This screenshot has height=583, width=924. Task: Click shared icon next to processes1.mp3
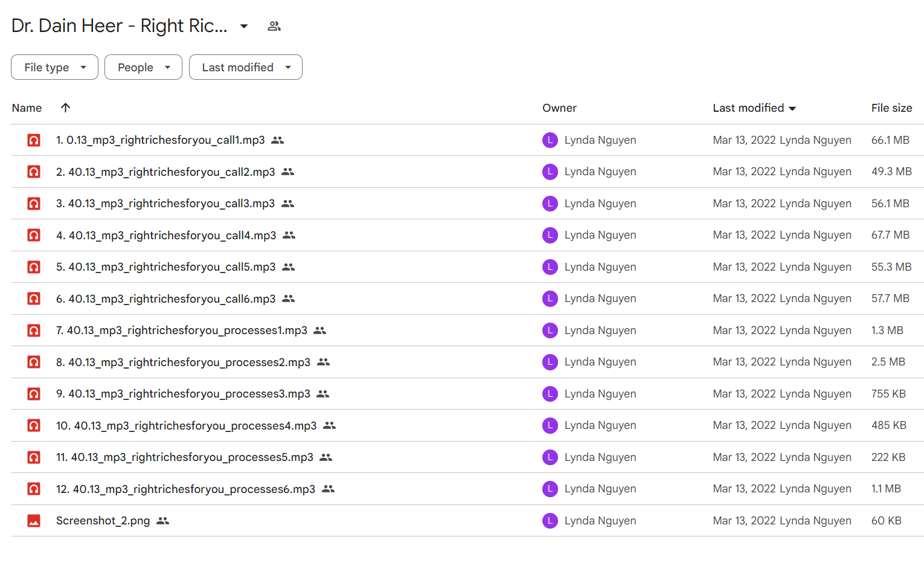[320, 330]
